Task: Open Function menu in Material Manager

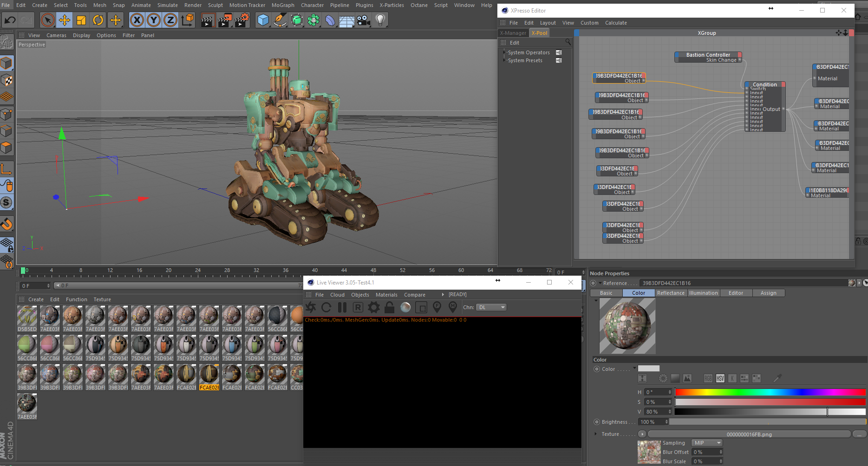Action: coord(77,299)
